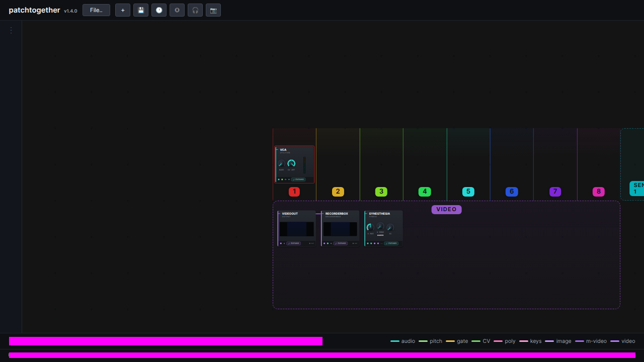Viewport: 644px width, 362px height.
Task: Select channel 5 cyan badge
Action: coord(468,192)
